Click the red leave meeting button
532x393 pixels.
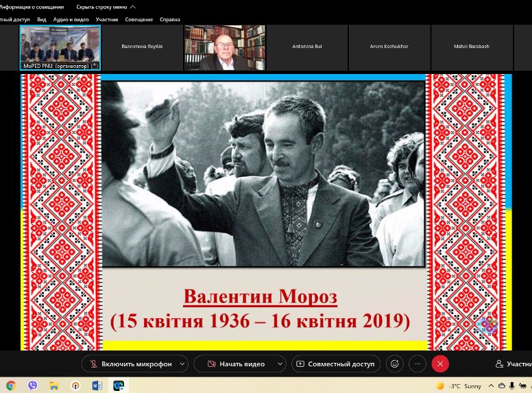point(440,364)
